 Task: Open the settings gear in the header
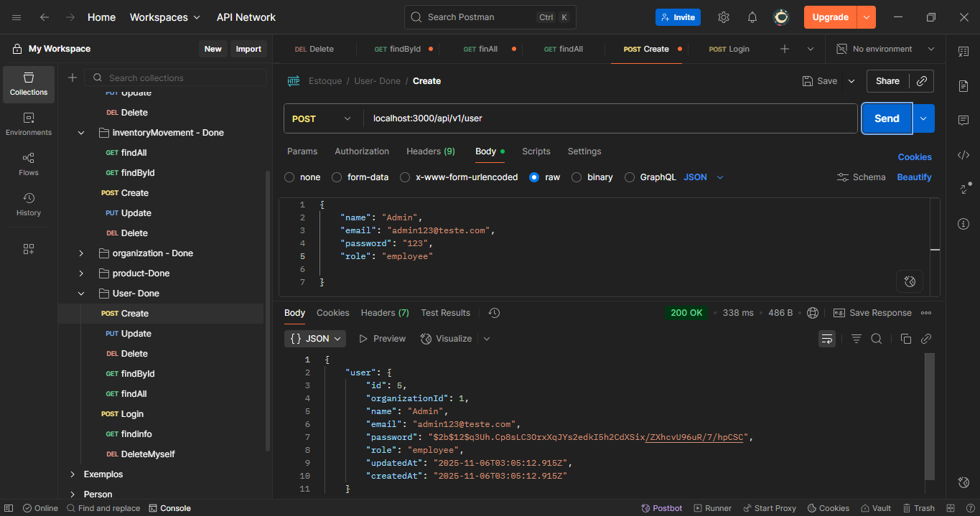pos(724,17)
